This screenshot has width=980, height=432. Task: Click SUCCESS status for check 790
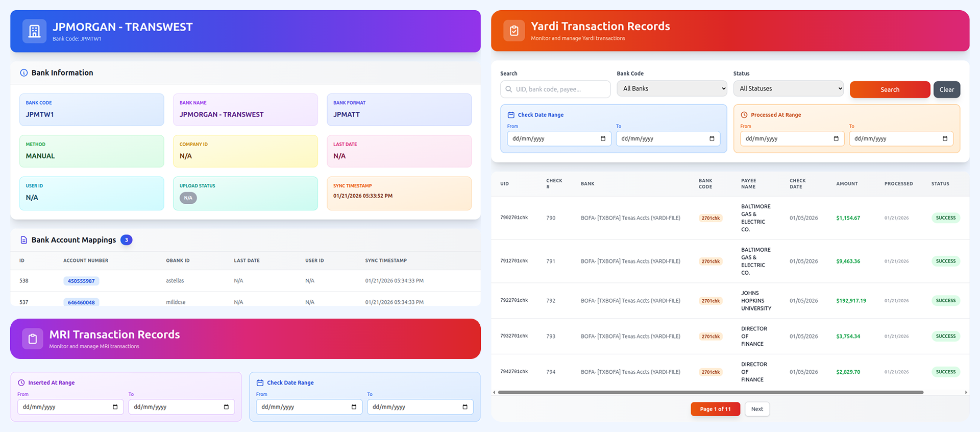pyautogui.click(x=945, y=218)
